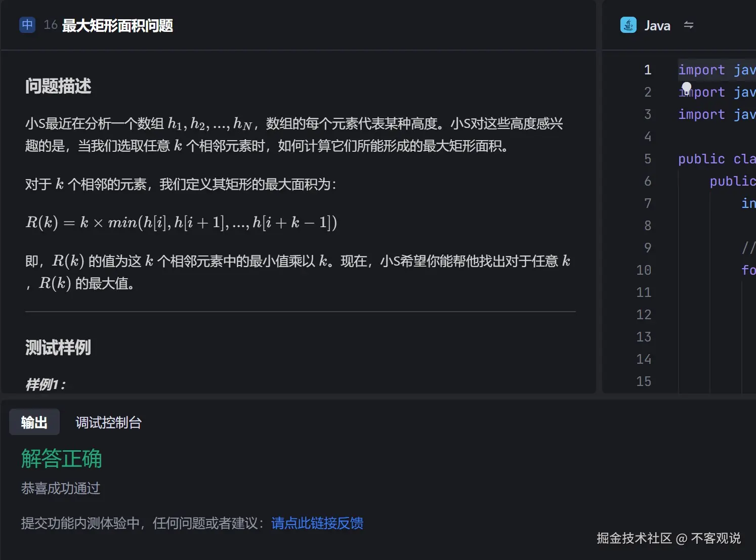Click the 恭喜成功通过 message

pos(61,488)
